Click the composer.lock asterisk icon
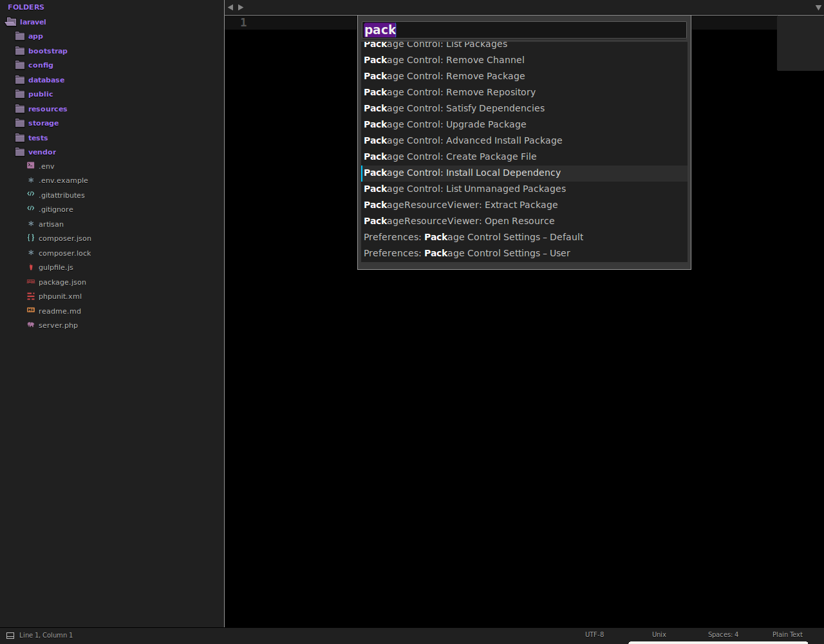Screen dimensions: 824x644 pos(31,253)
